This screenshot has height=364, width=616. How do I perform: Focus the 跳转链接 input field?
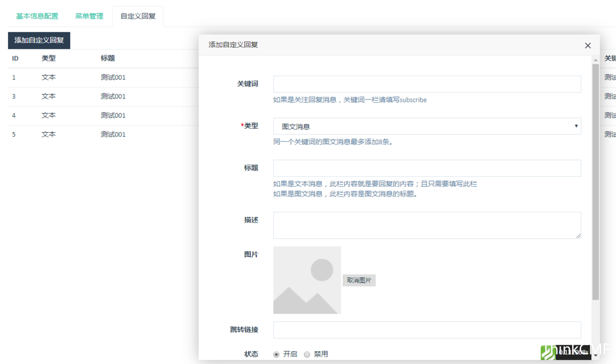(x=427, y=330)
